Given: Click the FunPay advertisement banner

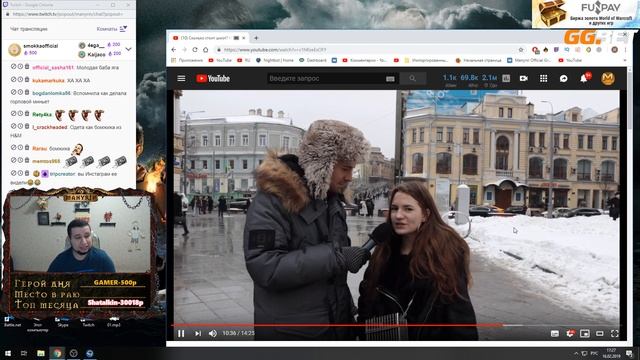Looking at the screenshot, I should pos(586,13).
